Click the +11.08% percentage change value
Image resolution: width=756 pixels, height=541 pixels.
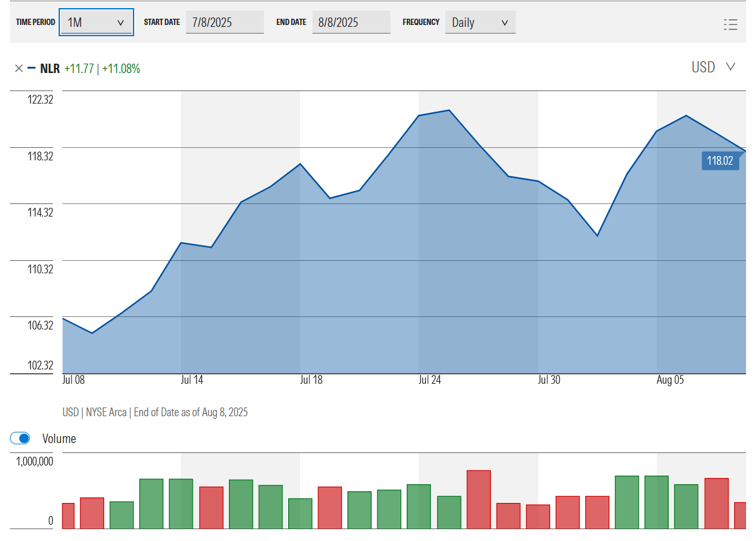124,69
